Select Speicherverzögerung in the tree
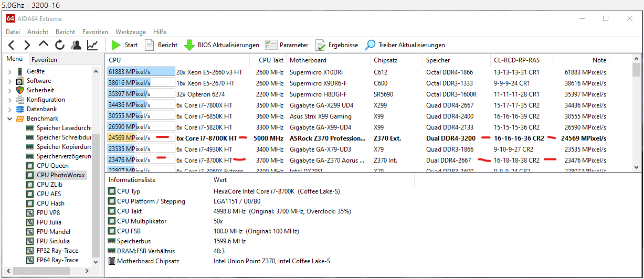 [x=59, y=156]
